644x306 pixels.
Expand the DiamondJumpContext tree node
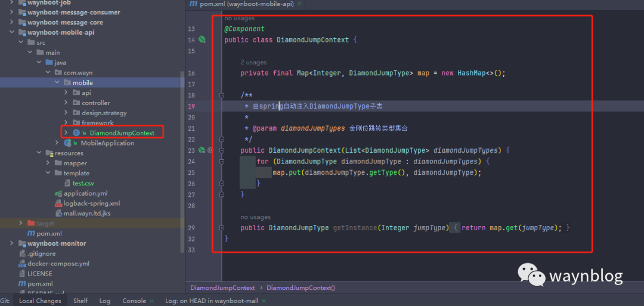point(66,132)
